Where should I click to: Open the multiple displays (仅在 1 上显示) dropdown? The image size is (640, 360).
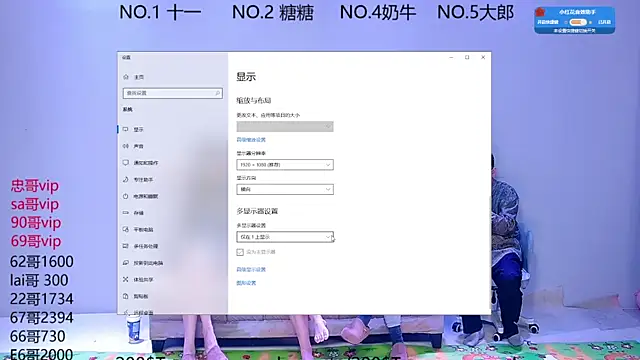[x=285, y=237]
